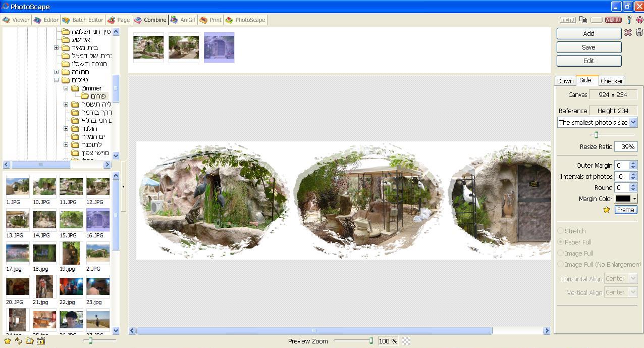Open the Margin Color dropdown arrow

[634, 198]
